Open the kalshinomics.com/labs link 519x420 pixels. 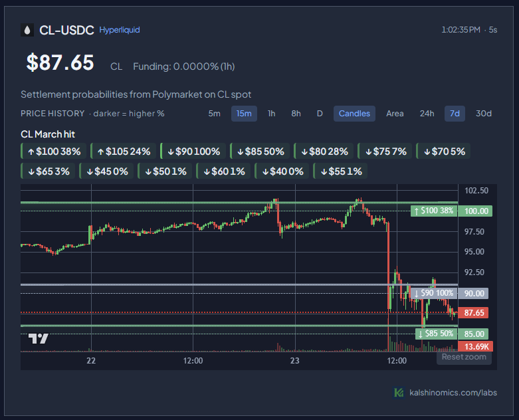453,393
